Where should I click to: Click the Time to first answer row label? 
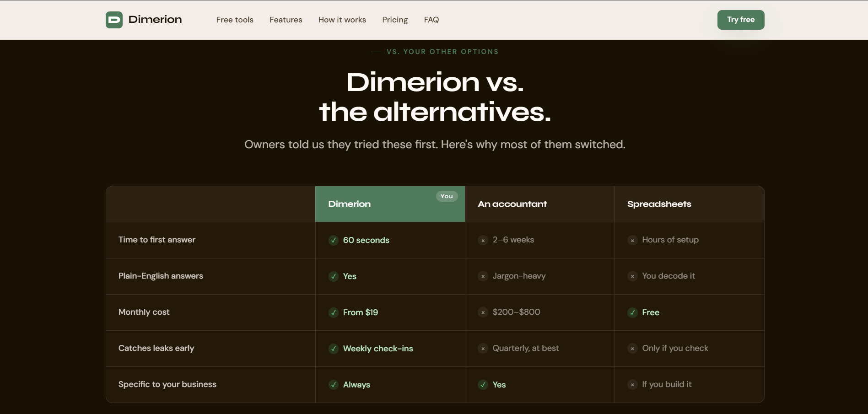(x=157, y=240)
